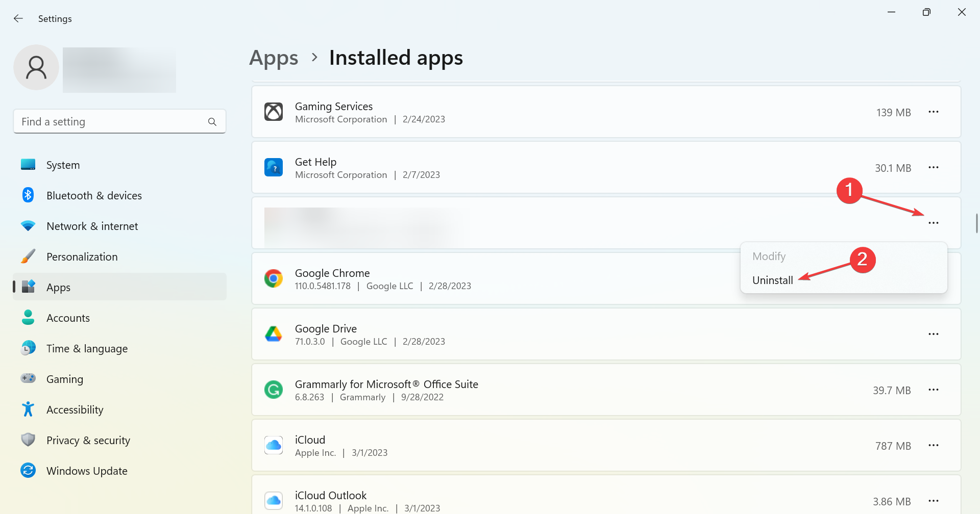Screen dimensions: 980x514
Task: Click the iCloud app icon
Action: click(x=274, y=445)
